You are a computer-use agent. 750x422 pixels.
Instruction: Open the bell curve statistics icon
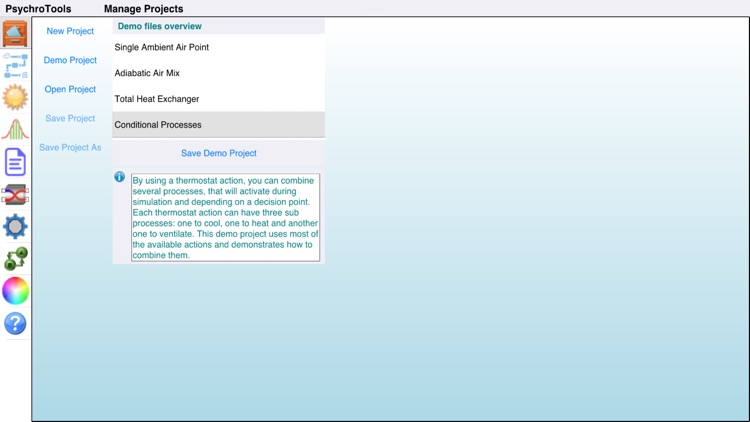(x=15, y=129)
